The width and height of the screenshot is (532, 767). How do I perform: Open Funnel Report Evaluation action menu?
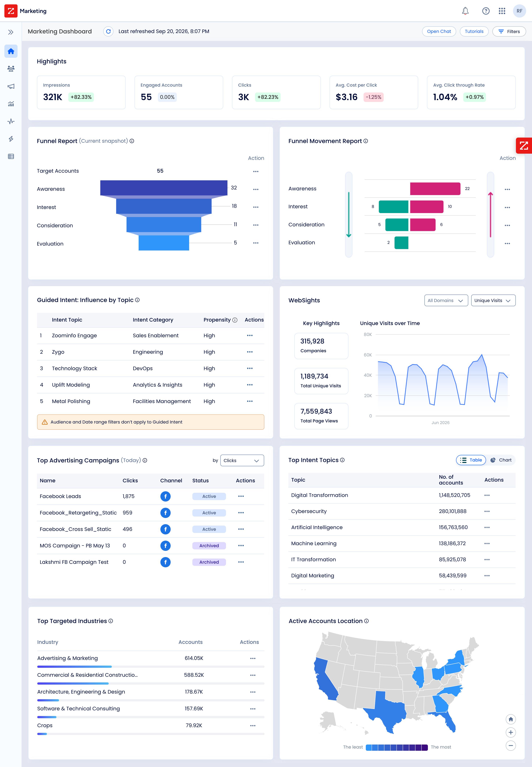tap(256, 243)
